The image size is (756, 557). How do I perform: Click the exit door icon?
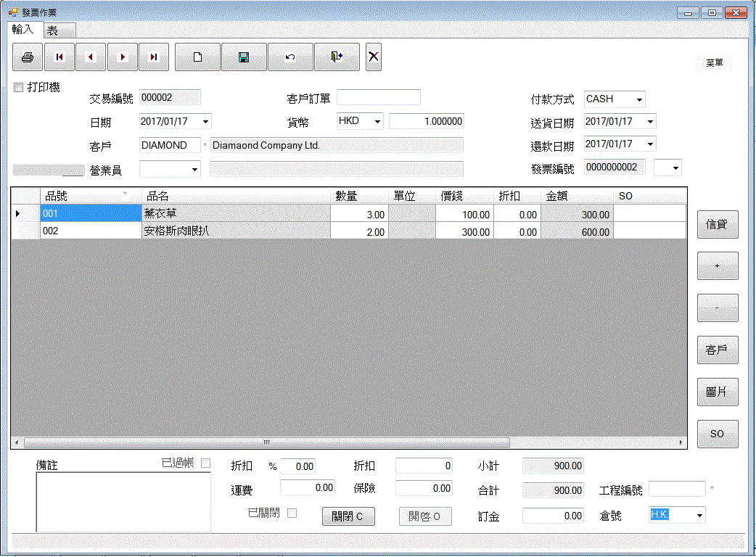tap(337, 57)
